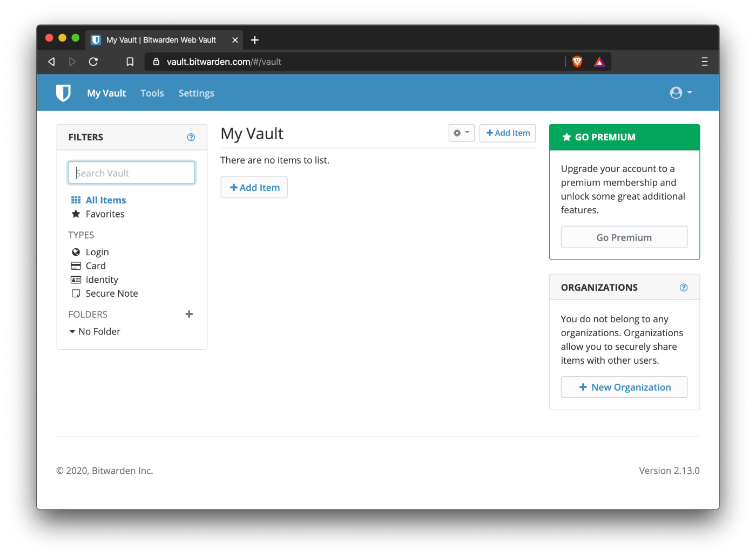Click the Version 2.13.0 text
The image size is (756, 558).
669,471
